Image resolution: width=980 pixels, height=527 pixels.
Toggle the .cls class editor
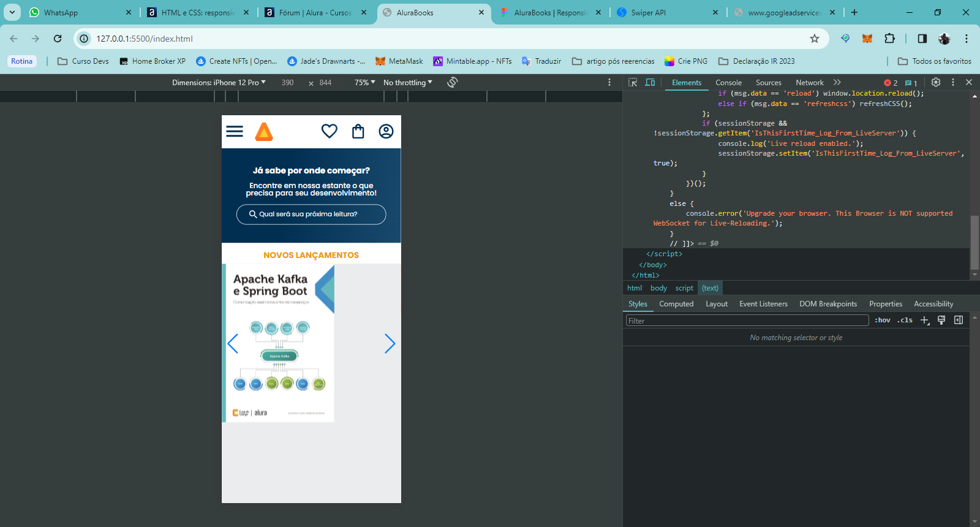pos(905,320)
